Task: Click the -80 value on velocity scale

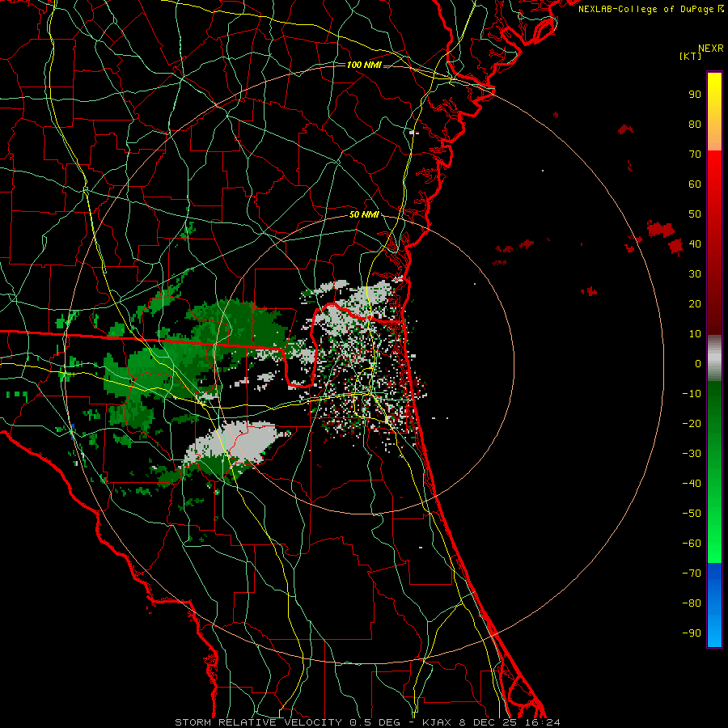Action: [x=692, y=603]
